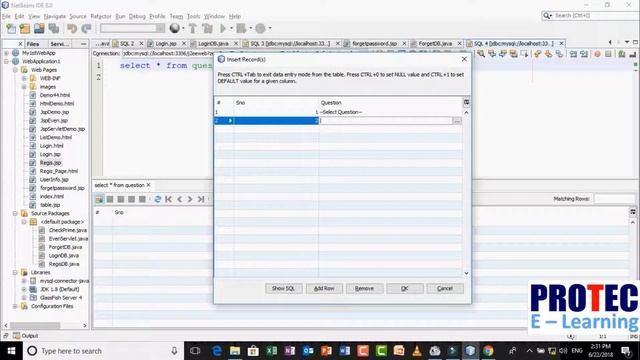Switch to the forgetpassword.jsp editor tab
The height and width of the screenshot is (360, 640).
[374, 43]
